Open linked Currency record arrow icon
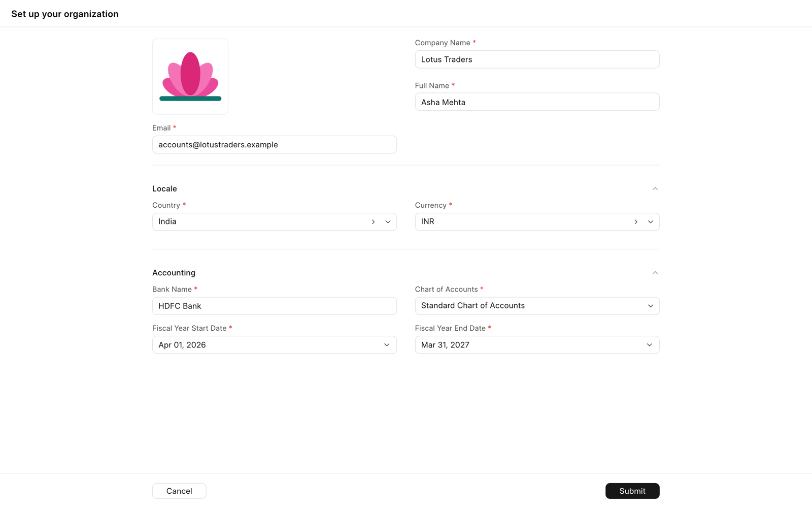 635,222
